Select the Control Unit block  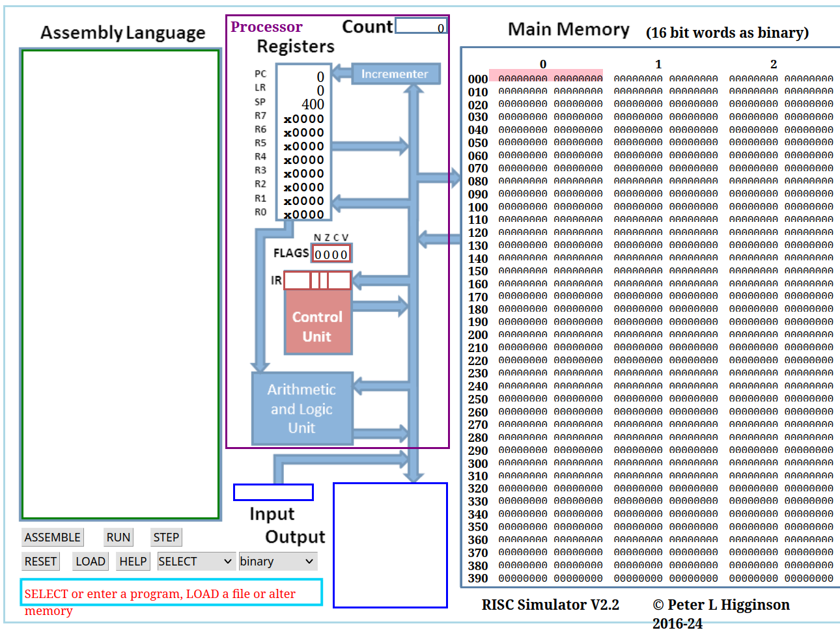coord(318,327)
